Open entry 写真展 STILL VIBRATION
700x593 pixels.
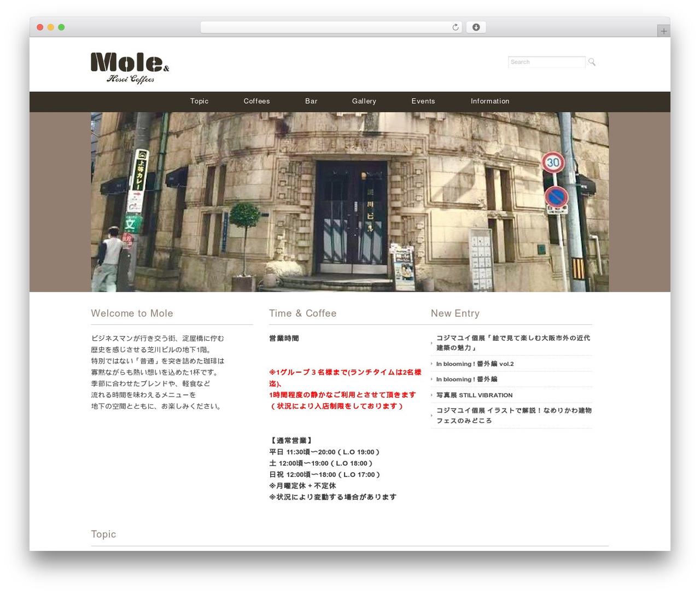pos(474,395)
